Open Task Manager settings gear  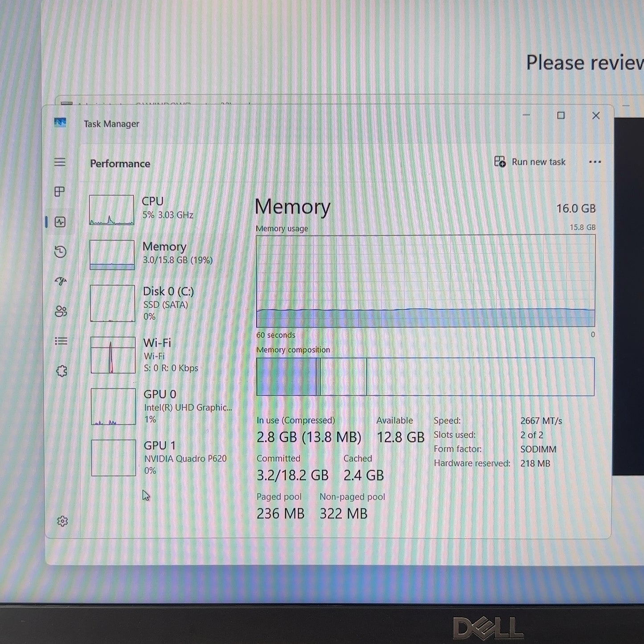[62, 521]
